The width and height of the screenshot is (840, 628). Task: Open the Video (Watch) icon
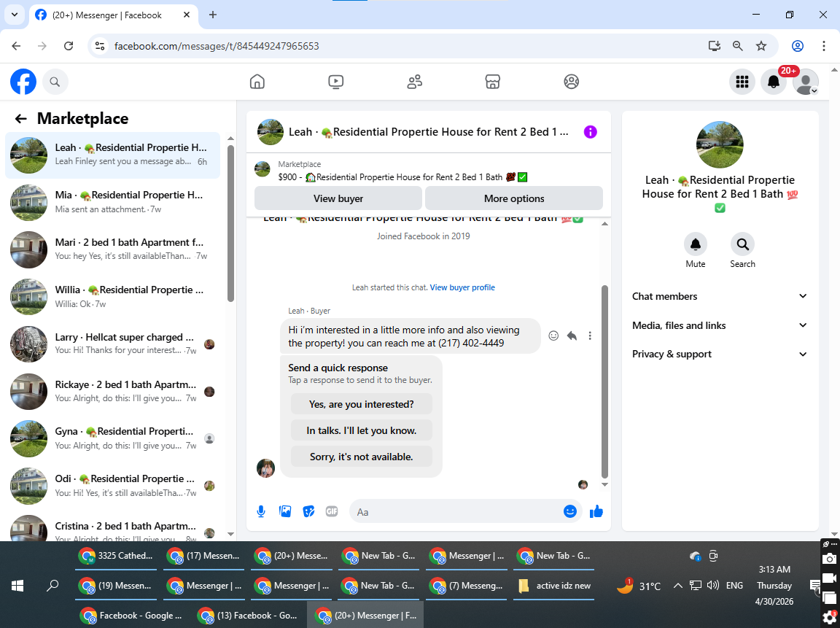click(336, 82)
